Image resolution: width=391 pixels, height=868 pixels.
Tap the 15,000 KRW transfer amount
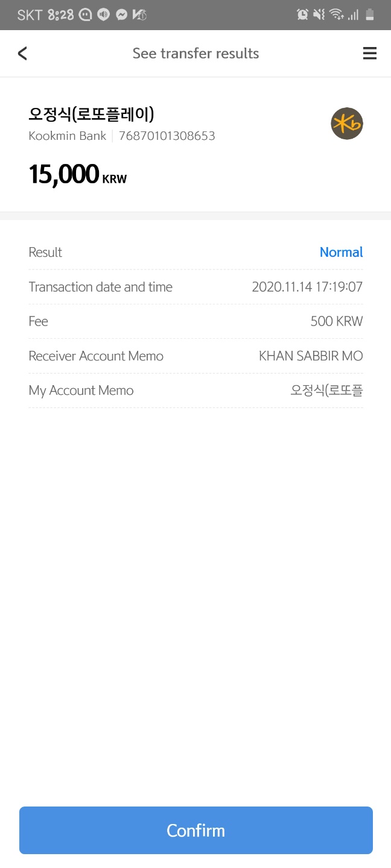(x=78, y=174)
